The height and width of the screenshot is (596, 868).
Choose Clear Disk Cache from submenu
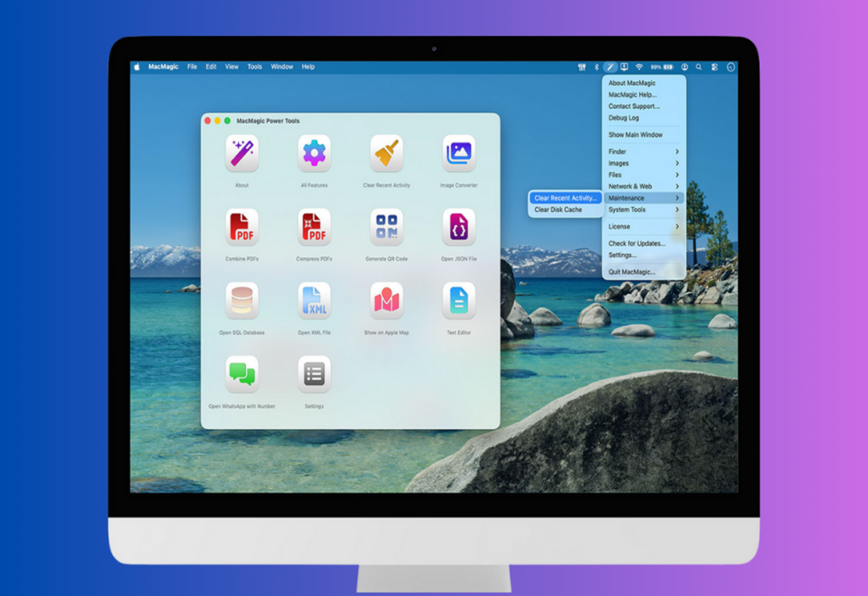[x=558, y=209]
